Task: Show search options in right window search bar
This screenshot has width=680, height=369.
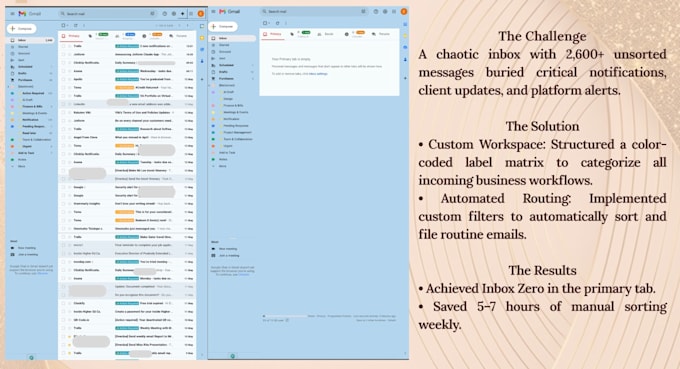Action: pos(363,12)
